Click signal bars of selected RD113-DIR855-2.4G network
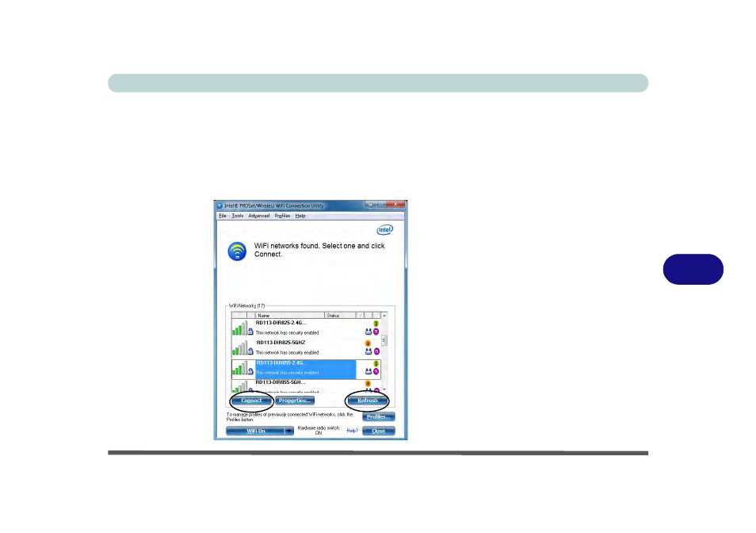 pos(239,368)
